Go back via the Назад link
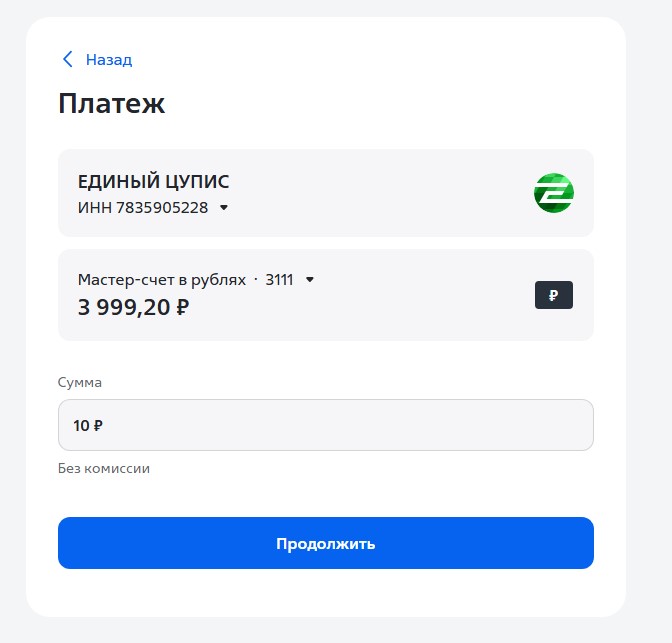 [108, 59]
